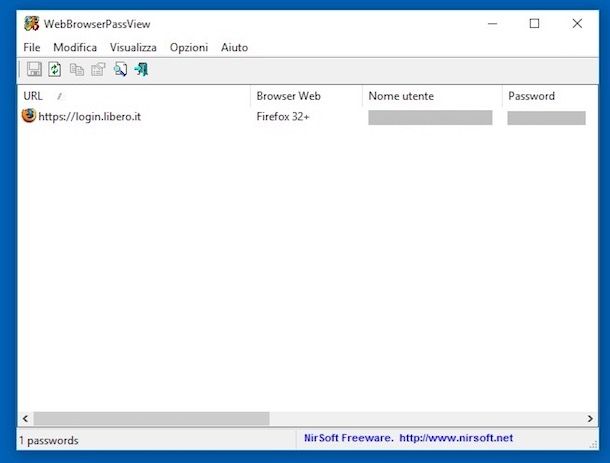Minimize the WebBrowserPassView window
Viewport: 610px width, 463px height.
coord(493,24)
